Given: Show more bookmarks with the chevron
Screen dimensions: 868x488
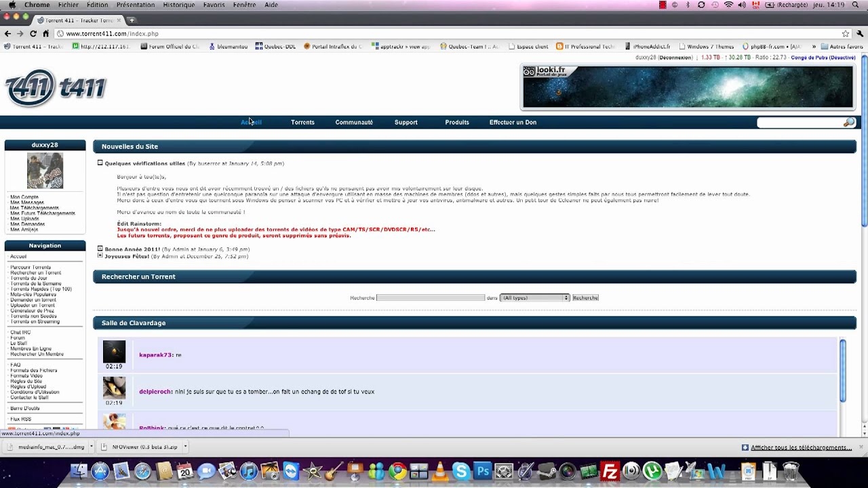Looking at the screenshot, I should click(x=814, y=47).
